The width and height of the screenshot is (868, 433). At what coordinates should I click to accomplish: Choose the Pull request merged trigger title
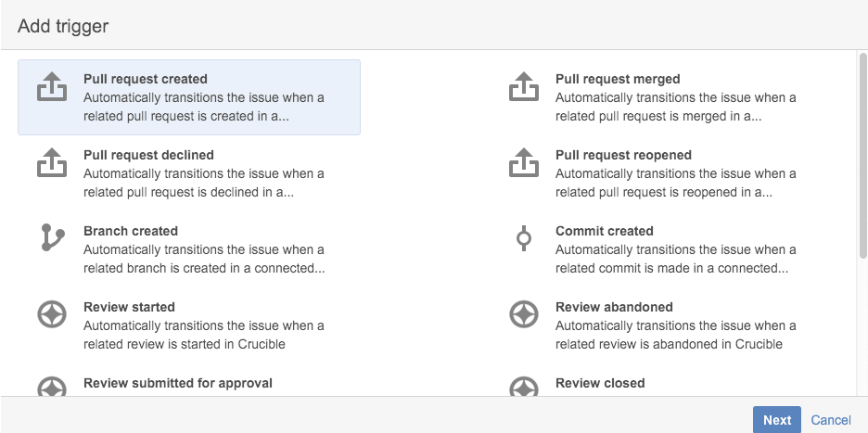click(618, 79)
